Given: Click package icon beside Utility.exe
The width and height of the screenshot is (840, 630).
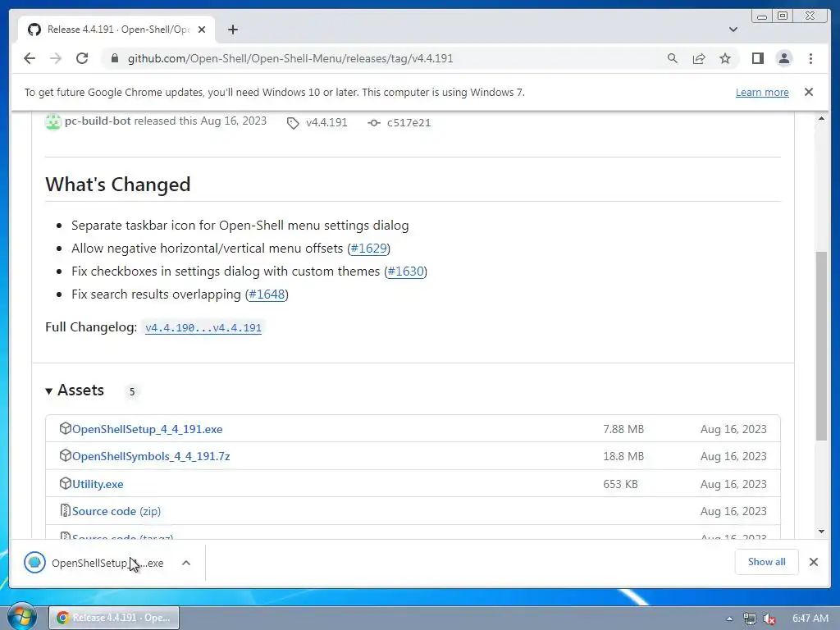Looking at the screenshot, I should point(66,484).
